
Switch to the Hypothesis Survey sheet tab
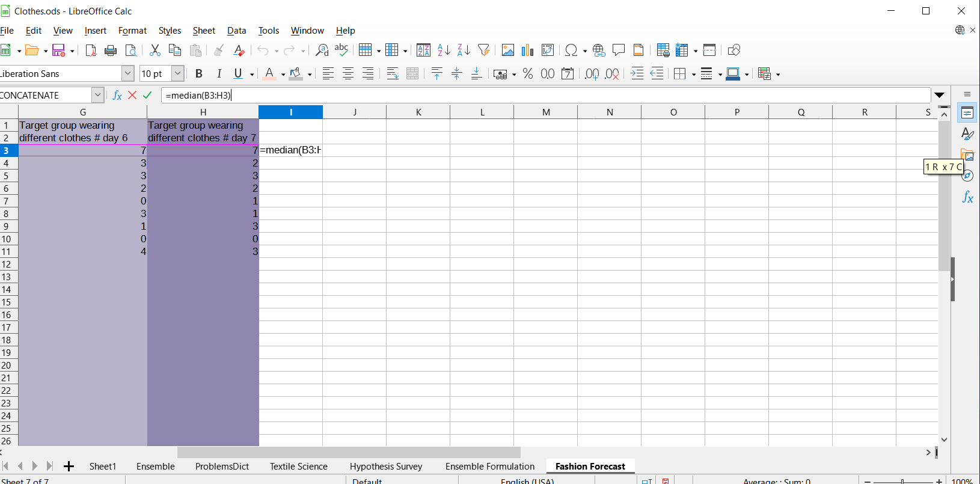pos(386,467)
